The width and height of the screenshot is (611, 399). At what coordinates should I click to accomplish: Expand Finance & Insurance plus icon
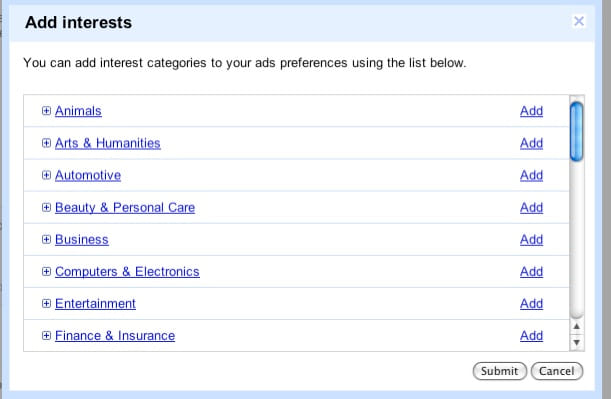(x=46, y=335)
